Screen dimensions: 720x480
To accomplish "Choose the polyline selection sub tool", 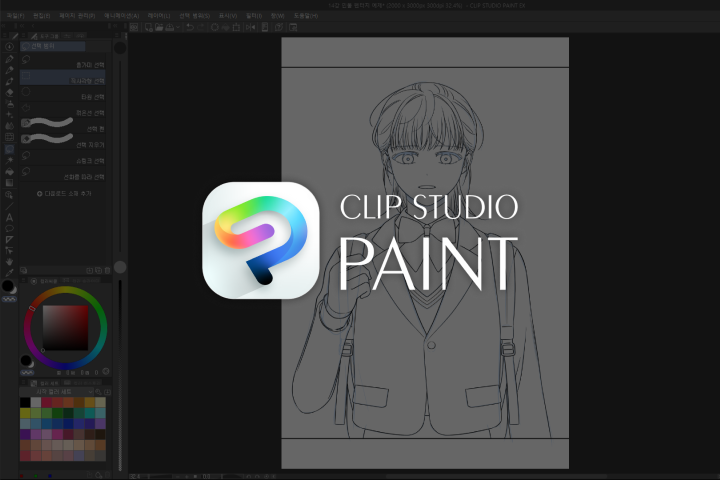I will point(63,110).
